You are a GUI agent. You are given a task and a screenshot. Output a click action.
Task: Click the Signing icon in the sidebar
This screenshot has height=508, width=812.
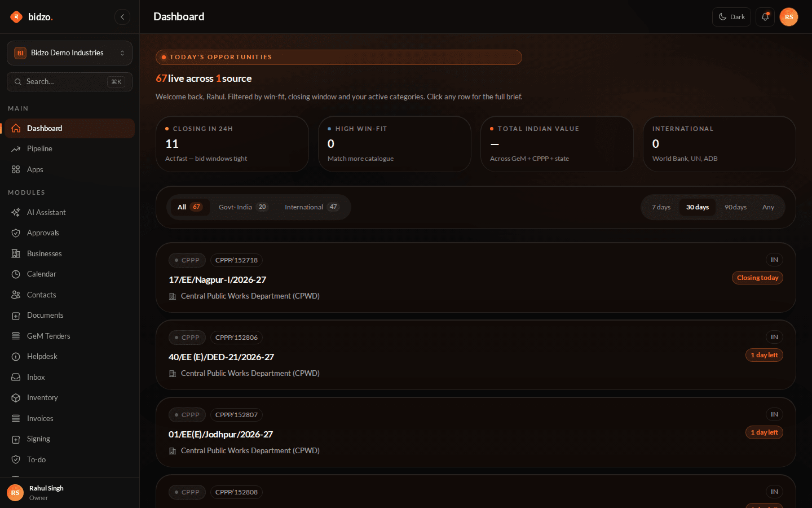point(16,439)
